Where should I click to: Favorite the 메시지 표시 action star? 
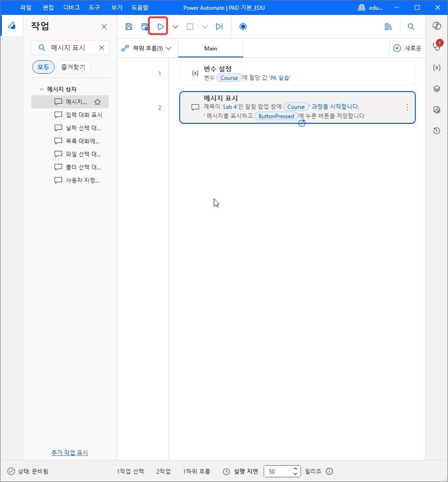click(98, 102)
